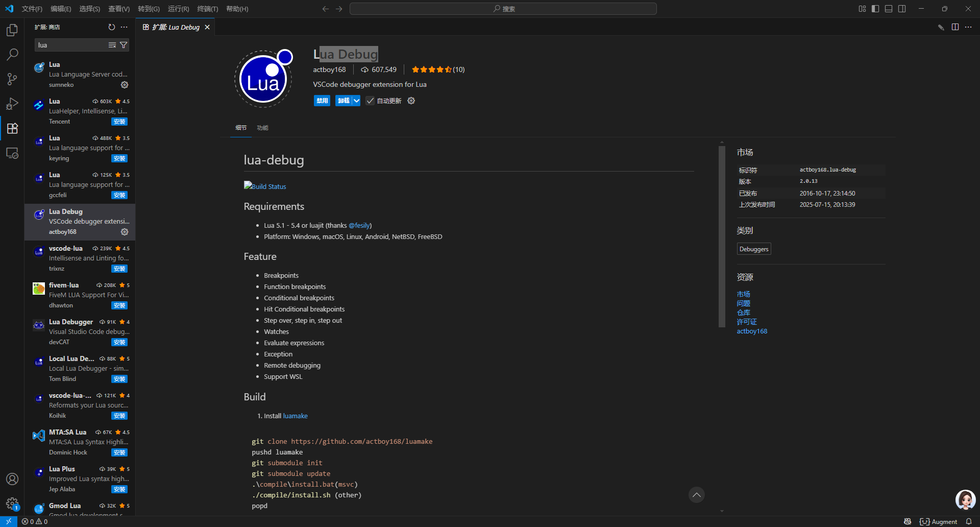Viewport: 980px width, 527px height.
Task: Open the Explorer view in activity bar
Action: coord(12,30)
